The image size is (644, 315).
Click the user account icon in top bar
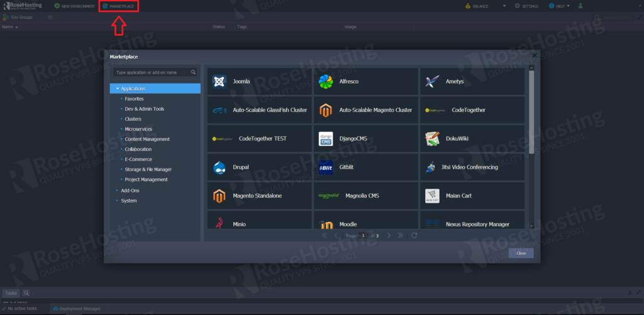pyautogui.click(x=580, y=6)
